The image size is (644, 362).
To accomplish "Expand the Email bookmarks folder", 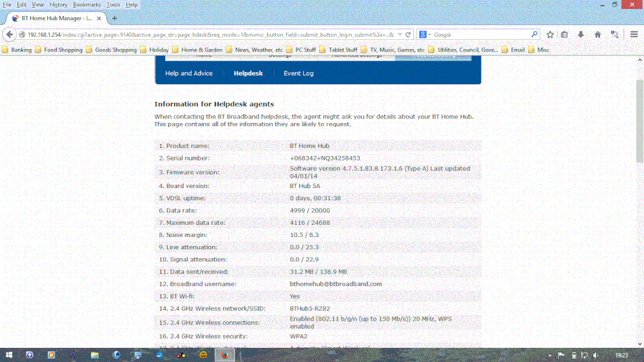I will click(513, 50).
